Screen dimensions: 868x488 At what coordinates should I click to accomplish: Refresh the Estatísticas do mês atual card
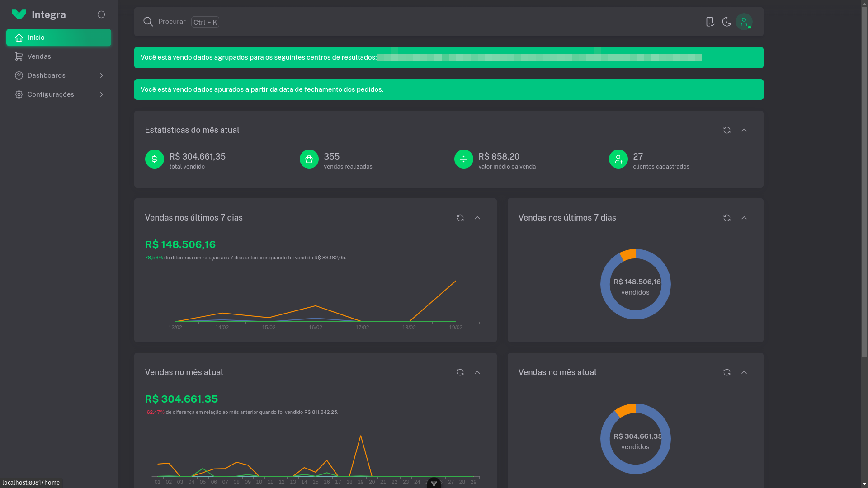pos(726,130)
